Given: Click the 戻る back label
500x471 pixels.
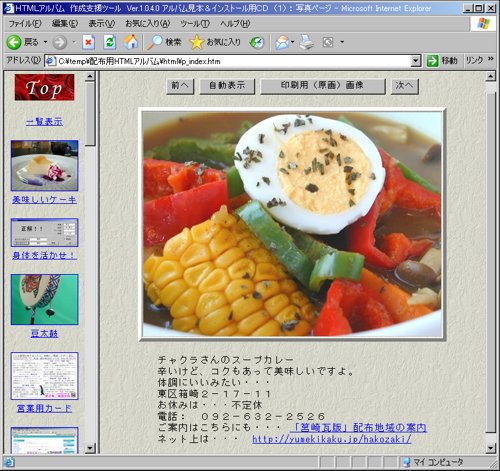Looking at the screenshot, I should 31,42.
